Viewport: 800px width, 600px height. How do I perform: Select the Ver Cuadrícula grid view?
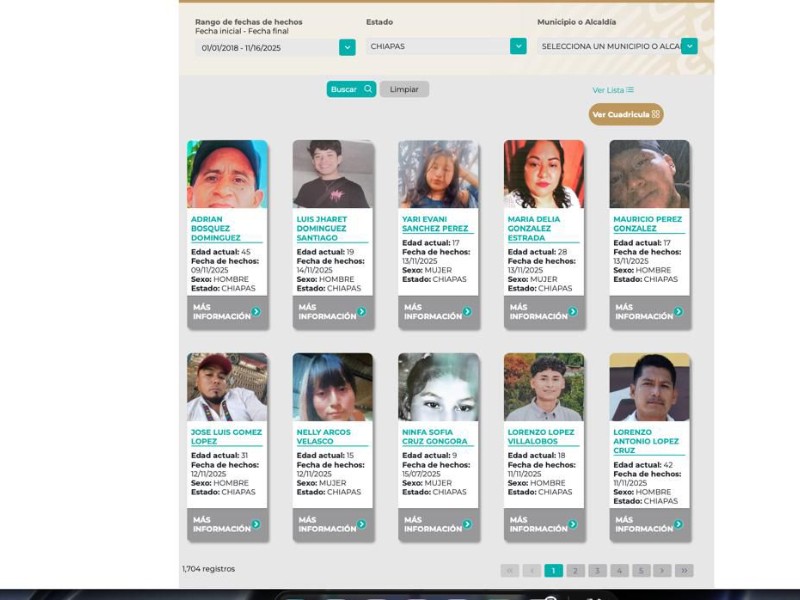[x=626, y=115]
